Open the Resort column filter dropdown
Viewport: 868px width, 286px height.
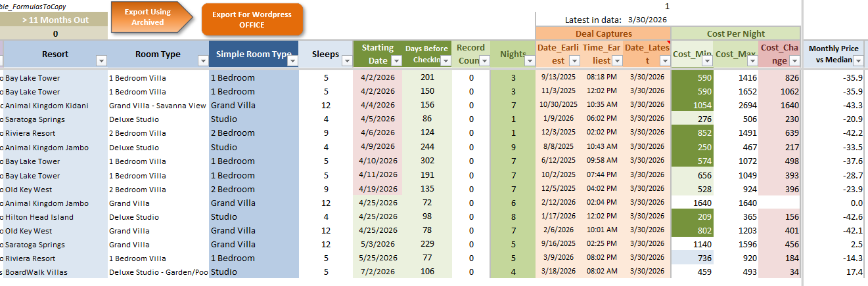click(x=101, y=60)
